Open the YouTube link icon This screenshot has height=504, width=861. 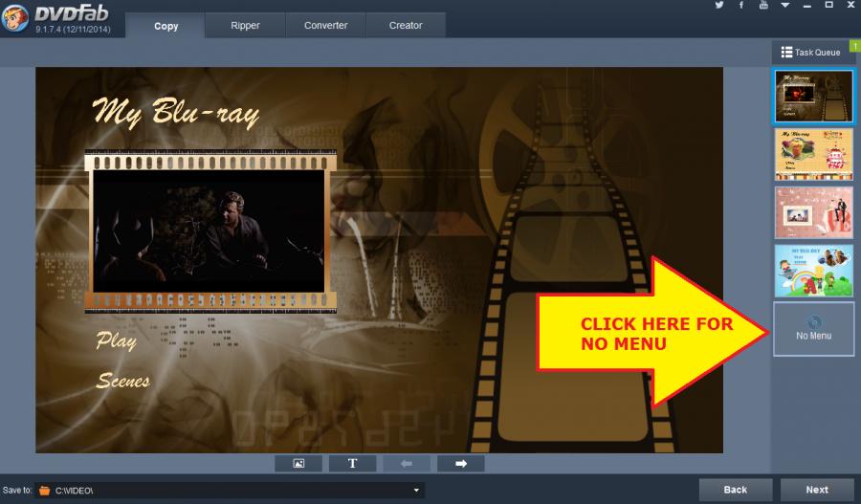pyautogui.click(x=763, y=5)
